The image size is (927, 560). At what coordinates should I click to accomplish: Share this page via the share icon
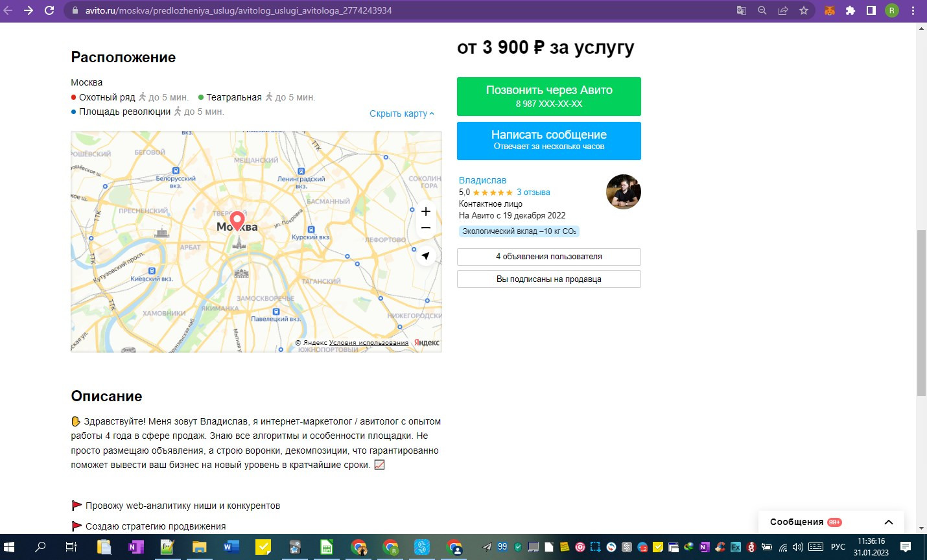click(783, 10)
